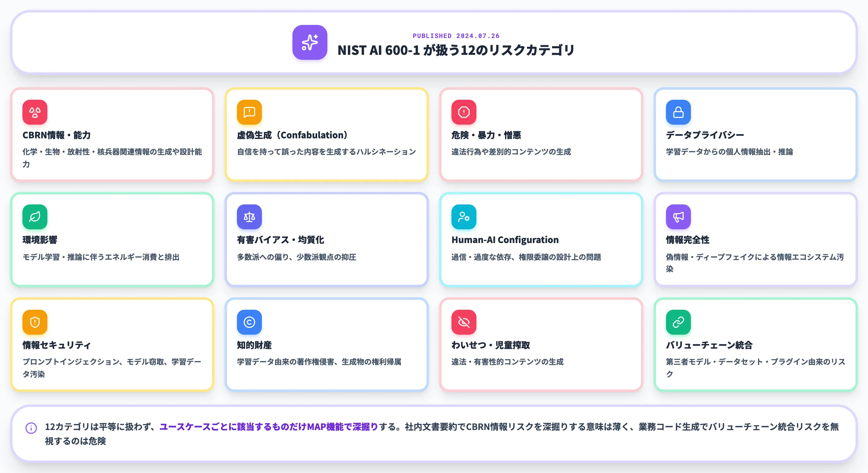
Task: Click the description '多数派への偏り、少数派観点の抑圧'
Action: [297, 257]
